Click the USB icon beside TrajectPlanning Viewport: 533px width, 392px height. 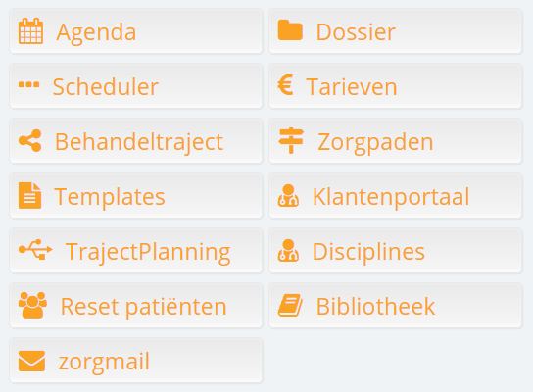[35, 250]
